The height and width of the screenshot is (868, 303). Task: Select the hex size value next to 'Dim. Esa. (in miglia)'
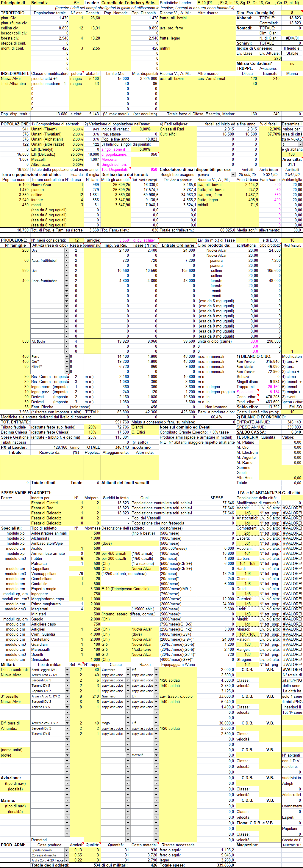(292, 13)
